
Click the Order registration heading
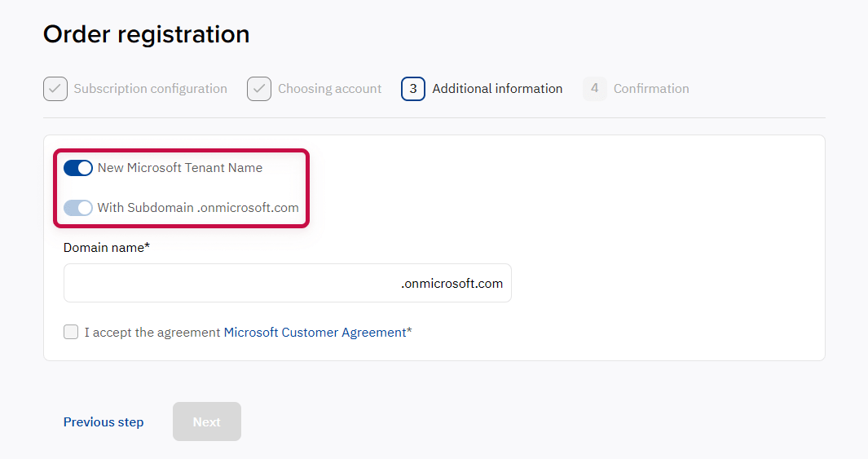(147, 34)
